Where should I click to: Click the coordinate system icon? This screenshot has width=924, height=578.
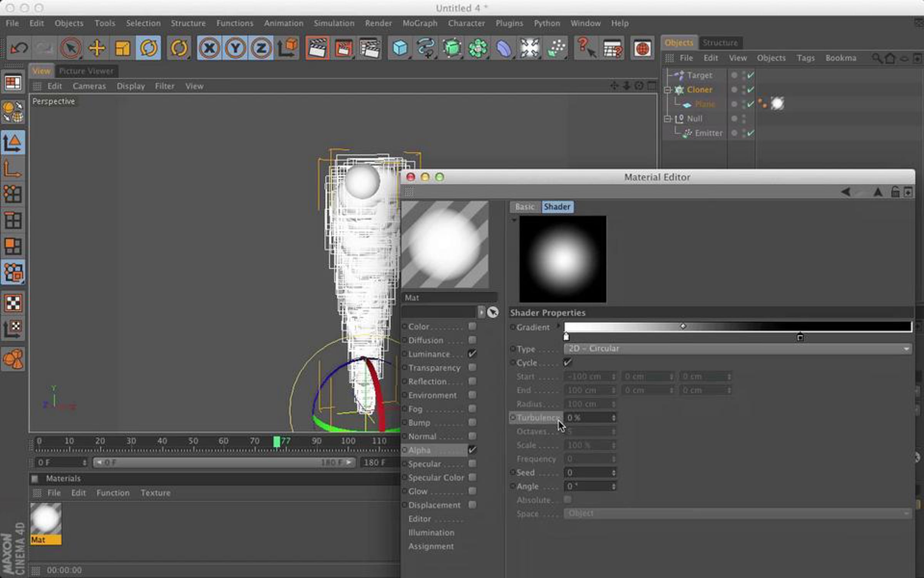(288, 48)
